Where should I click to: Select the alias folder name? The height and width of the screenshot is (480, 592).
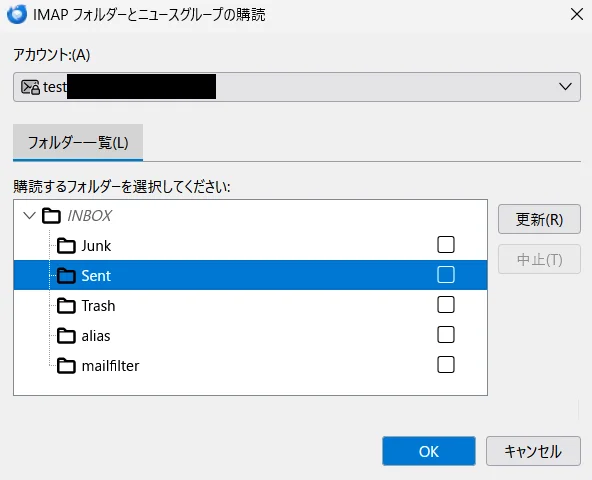tap(96, 336)
